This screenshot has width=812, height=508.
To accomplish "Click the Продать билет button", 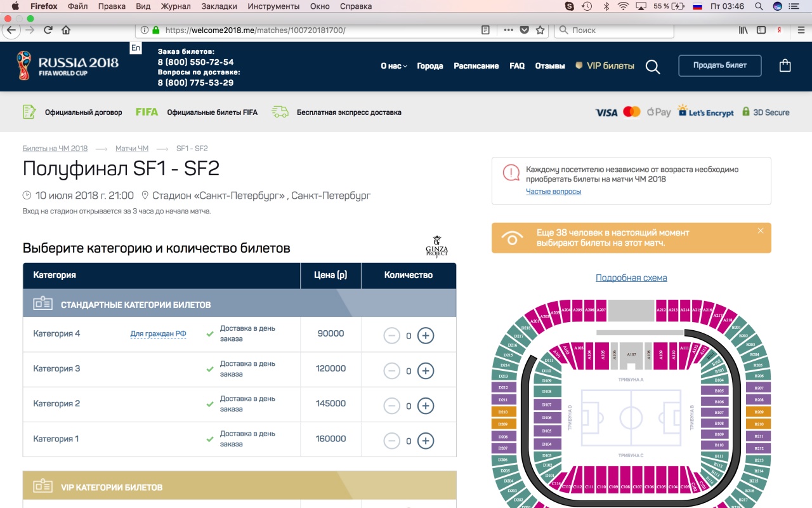I will pyautogui.click(x=719, y=65).
